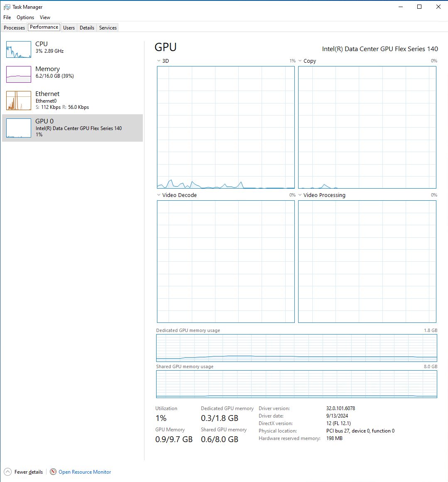The image size is (448, 482).
Task: Switch to the Users tab
Action: pyautogui.click(x=69, y=28)
